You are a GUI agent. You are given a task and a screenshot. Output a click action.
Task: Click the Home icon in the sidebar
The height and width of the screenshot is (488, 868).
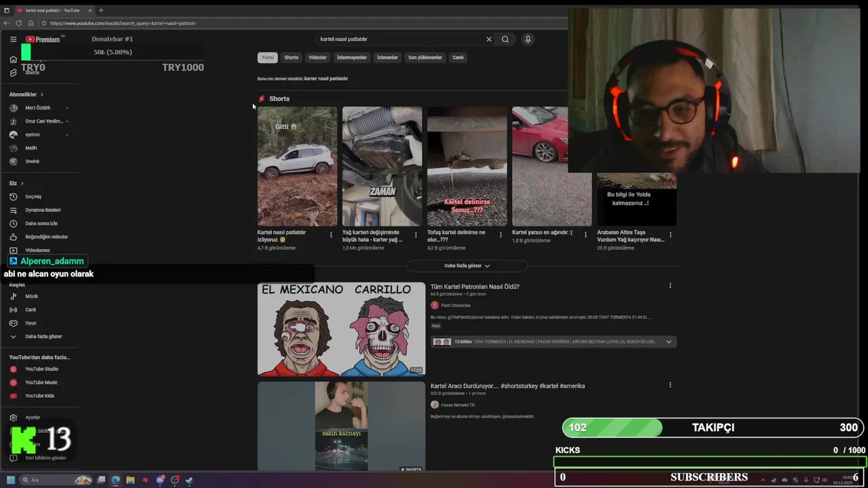point(13,59)
